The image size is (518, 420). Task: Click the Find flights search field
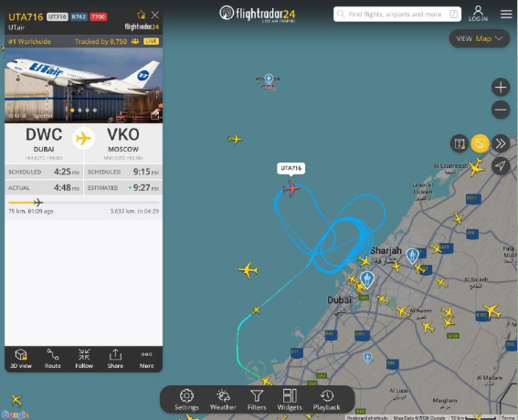(x=397, y=15)
